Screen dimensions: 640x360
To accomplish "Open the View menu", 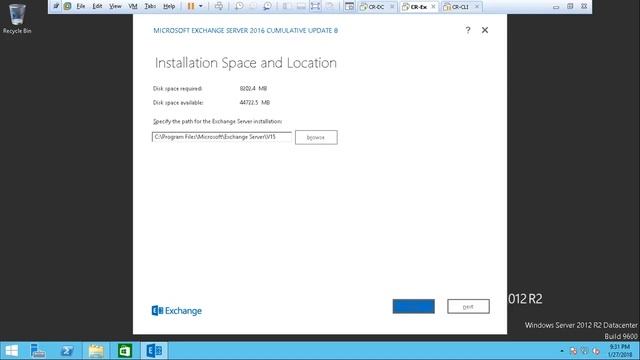I will 115,6.
